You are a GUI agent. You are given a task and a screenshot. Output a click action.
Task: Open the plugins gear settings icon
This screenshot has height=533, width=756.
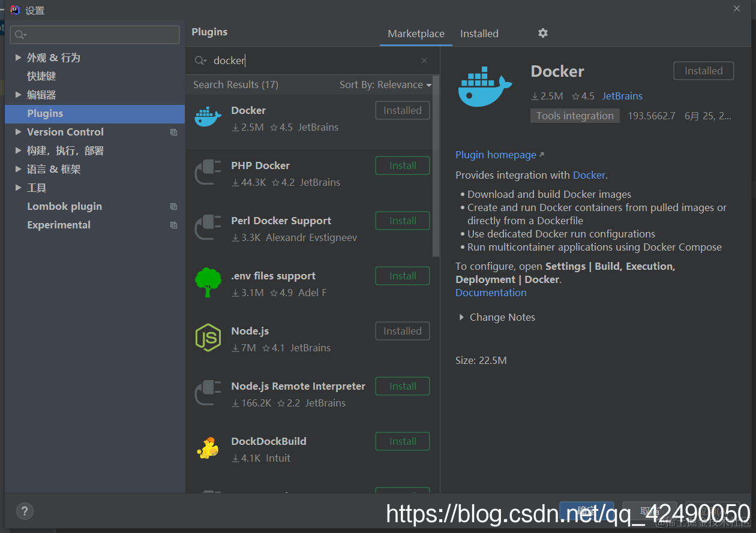[x=543, y=34]
